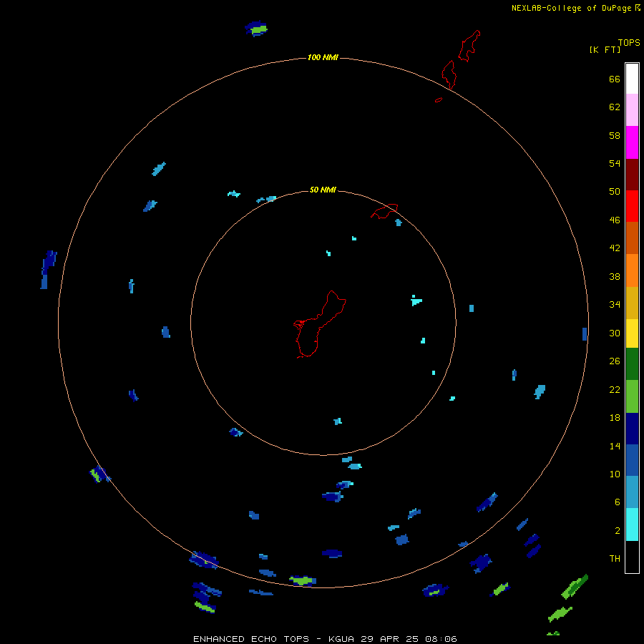644x644 pixels.
Task: Click the legend value "26"
Action: (615, 361)
